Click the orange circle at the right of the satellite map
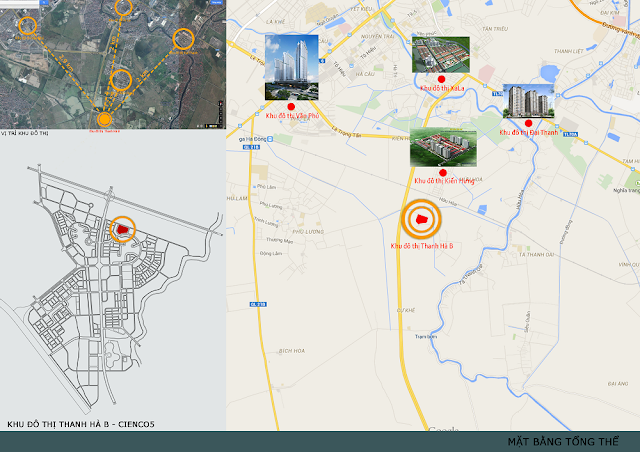This screenshot has height=452, width=640. (x=183, y=39)
